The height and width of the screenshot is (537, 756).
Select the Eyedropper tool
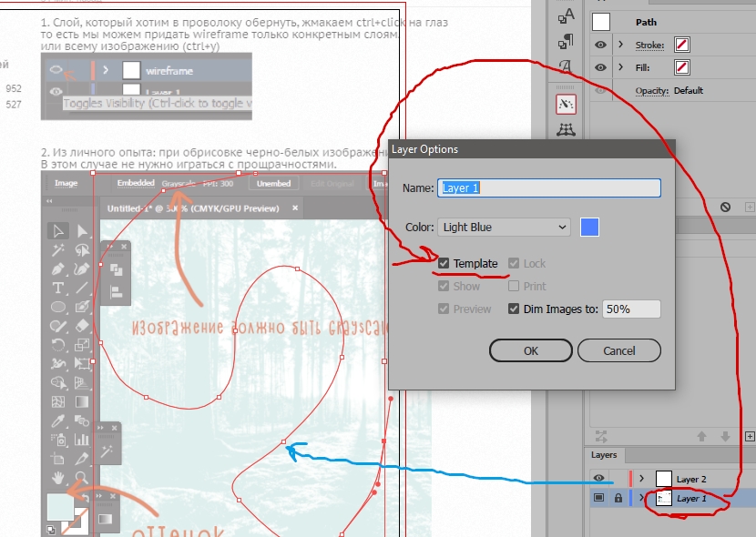(56, 420)
